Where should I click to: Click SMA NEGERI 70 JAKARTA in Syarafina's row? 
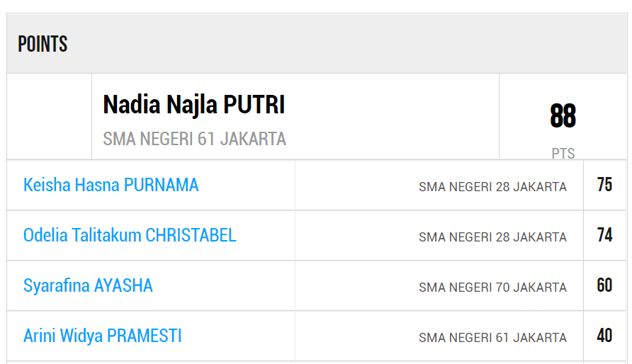coord(492,288)
